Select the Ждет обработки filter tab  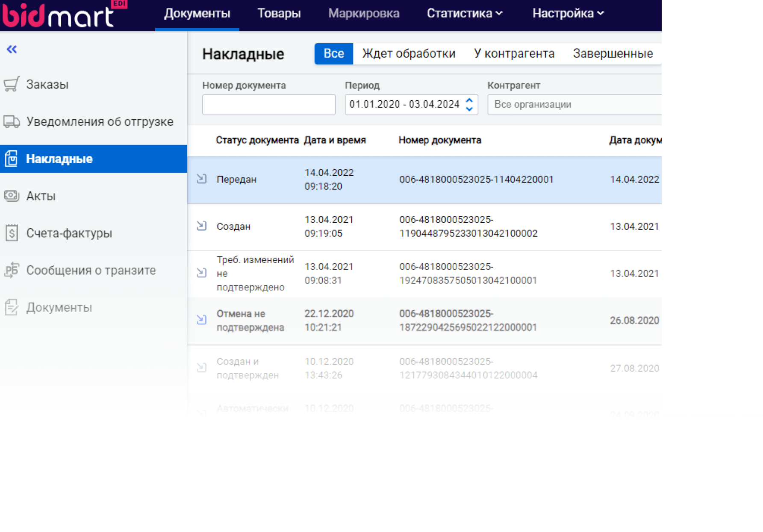pyautogui.click(x=409, y=54)
